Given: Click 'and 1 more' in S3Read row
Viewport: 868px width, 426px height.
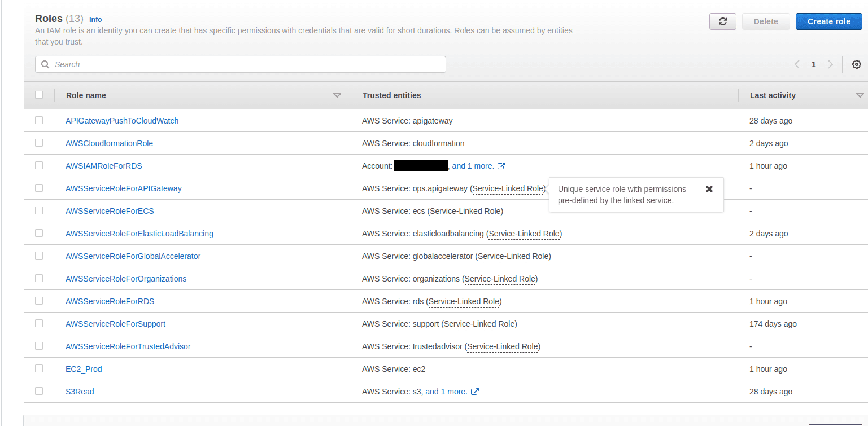Looking at the screenshot, I should 447,392.
